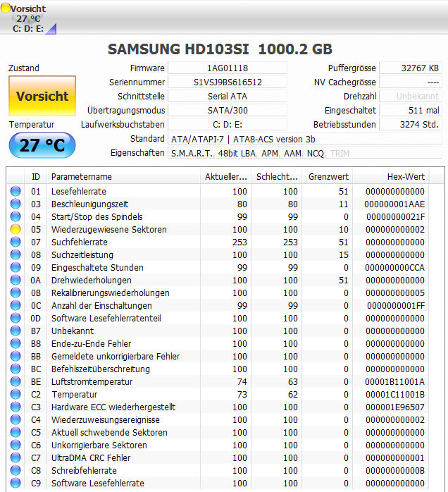The height and width of the screenshot is (492, 448).
Task: Click the blue orb for Hardware ECC wiederhergestellt
Action: [x=15, y=407]
